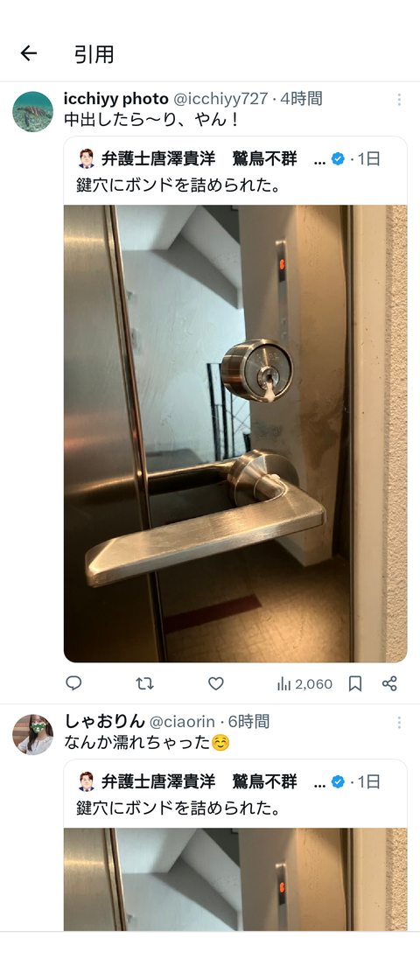Image resolution: width=420 pixels, height=980 pixels.
Task: Open the icchiyy photo display name
Action: pyautogui.click(x=115, y=98)
